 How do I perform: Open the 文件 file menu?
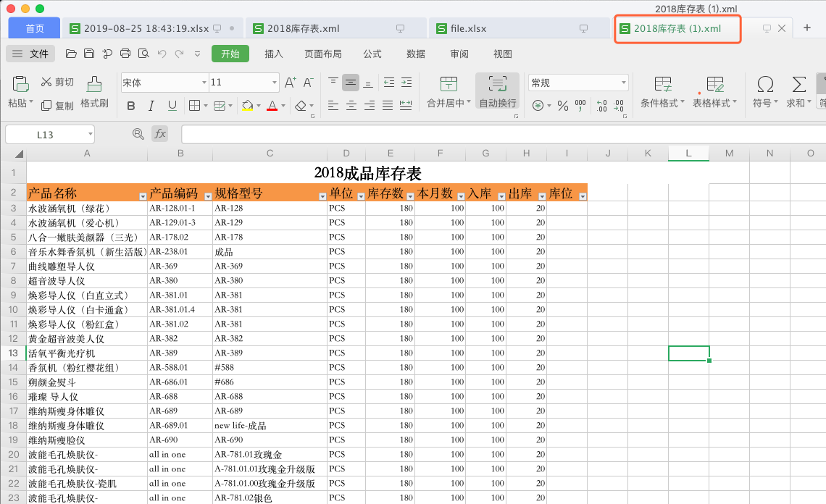coord(30,54)
